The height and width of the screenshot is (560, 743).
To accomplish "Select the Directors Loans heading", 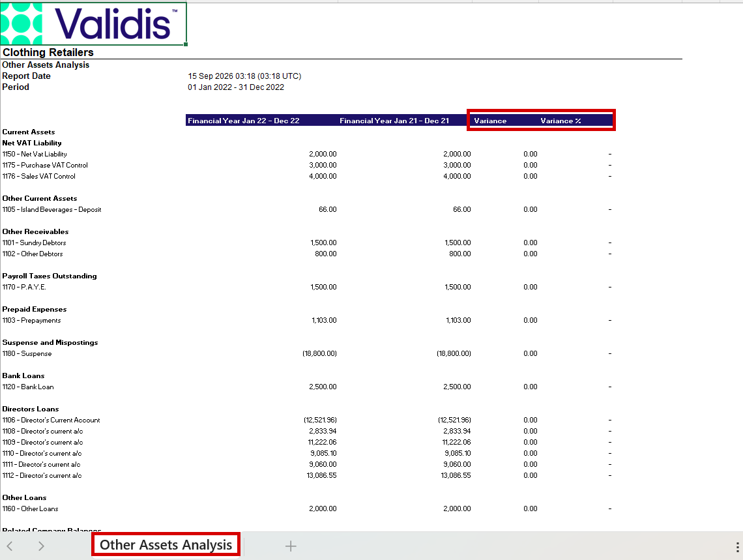I will pyautogui.click(x=31, y=409).
